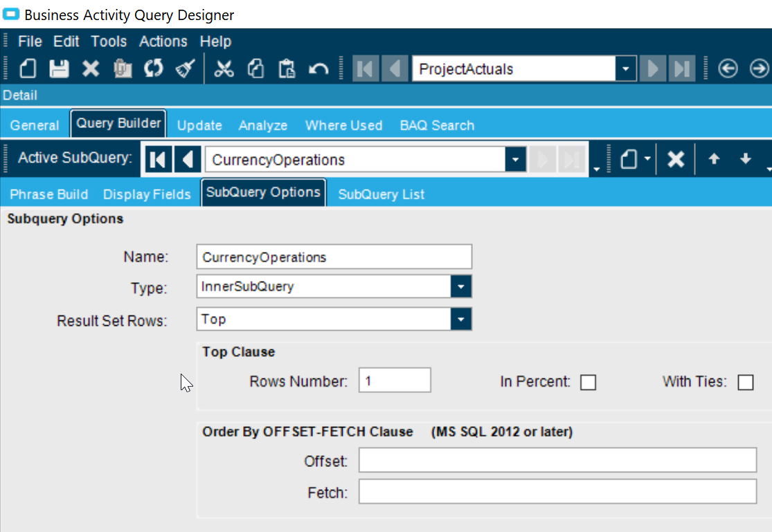Enable the With Ties checkbox
This screenshot has width=772, height=532.
click(x=746, y=383)
